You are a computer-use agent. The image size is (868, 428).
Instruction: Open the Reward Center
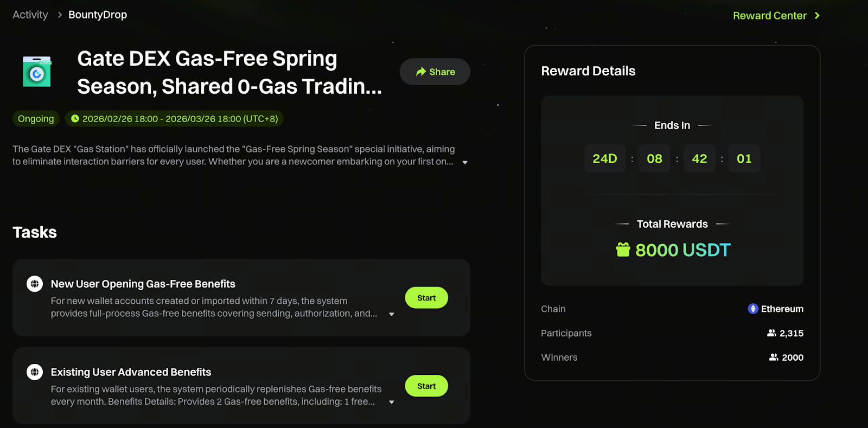[x=770, y=15]
